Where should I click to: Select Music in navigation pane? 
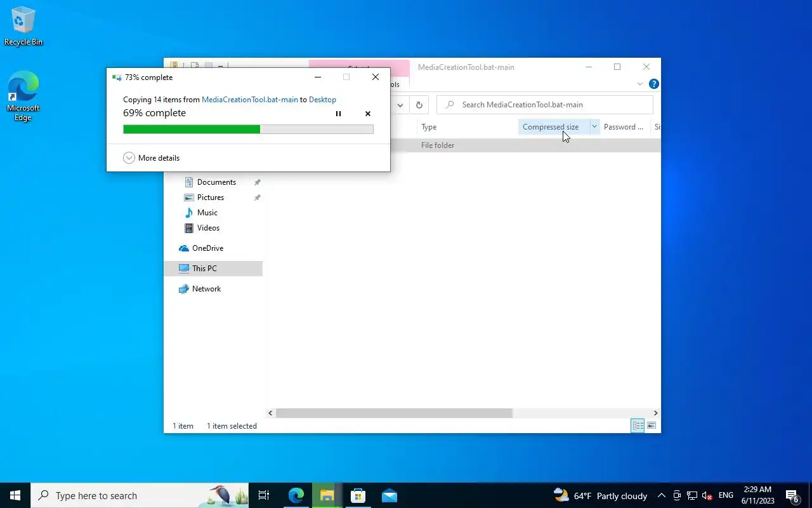[207, 213]
